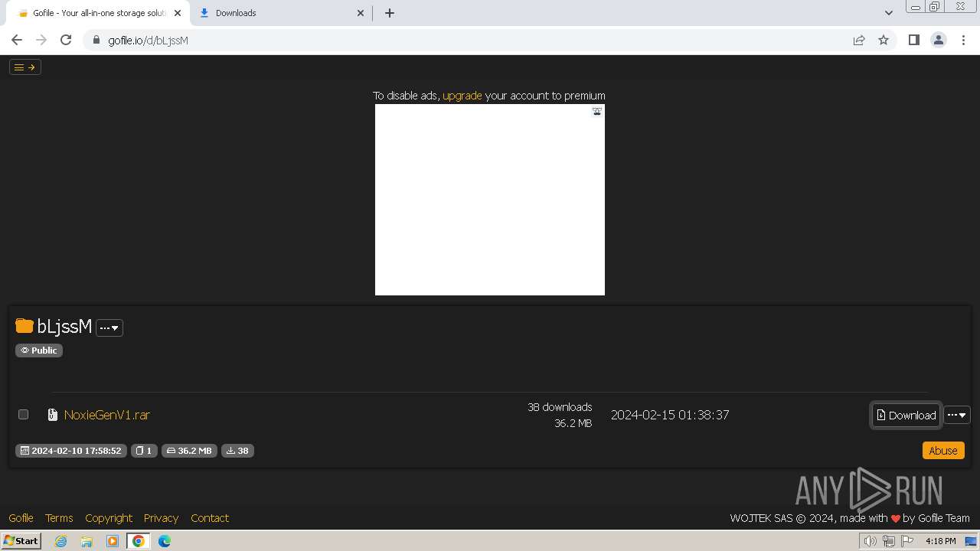Open the Privacy footer link
This screenshot has width=980, height=551.
point(161,518)
